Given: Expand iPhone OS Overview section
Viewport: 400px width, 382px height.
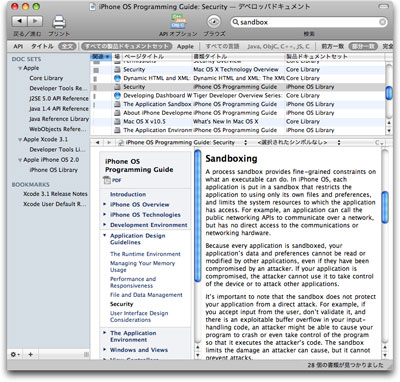Looking at the screenshot, I should 105,204.
